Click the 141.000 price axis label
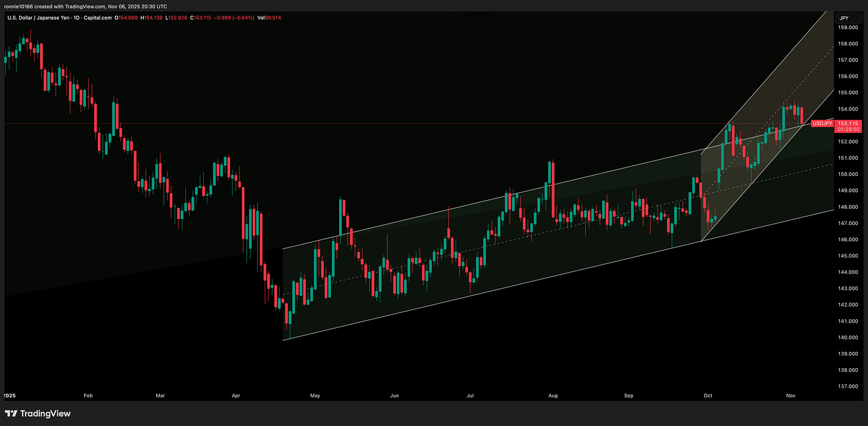The image size is (868, 426). [848, 321]
